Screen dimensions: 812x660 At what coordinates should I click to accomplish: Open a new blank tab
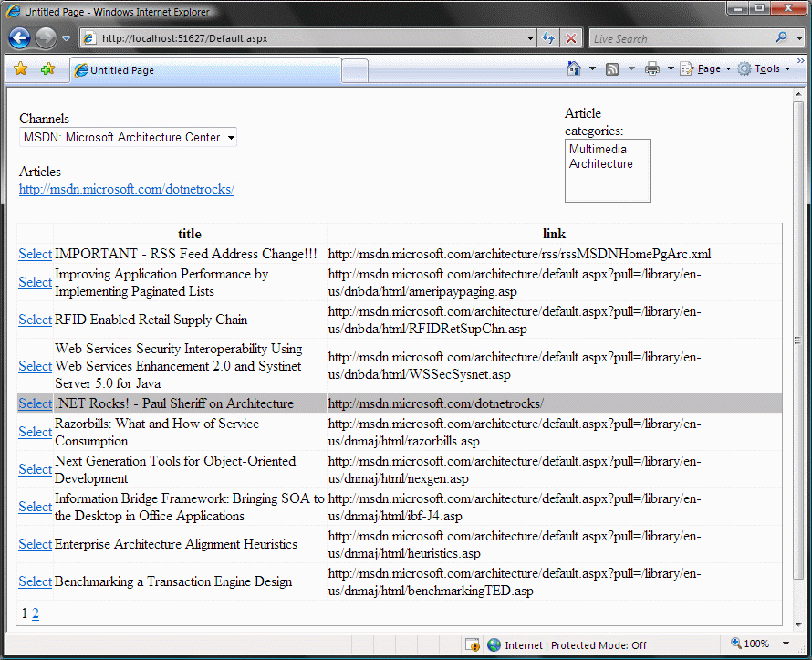tap(355, 70)
